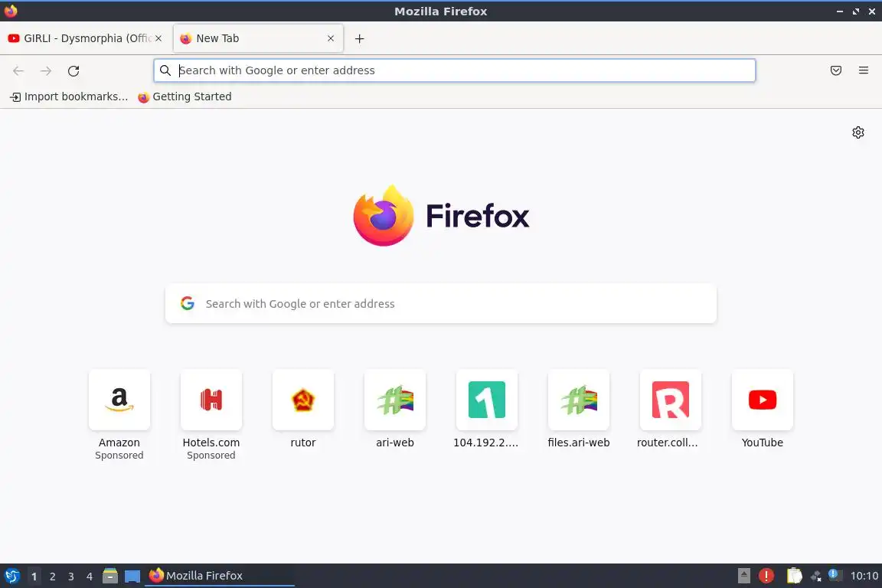Focus the page center Google search box
Image resolution: width=882 pixels, height=588 pixels.
(441, 304)
